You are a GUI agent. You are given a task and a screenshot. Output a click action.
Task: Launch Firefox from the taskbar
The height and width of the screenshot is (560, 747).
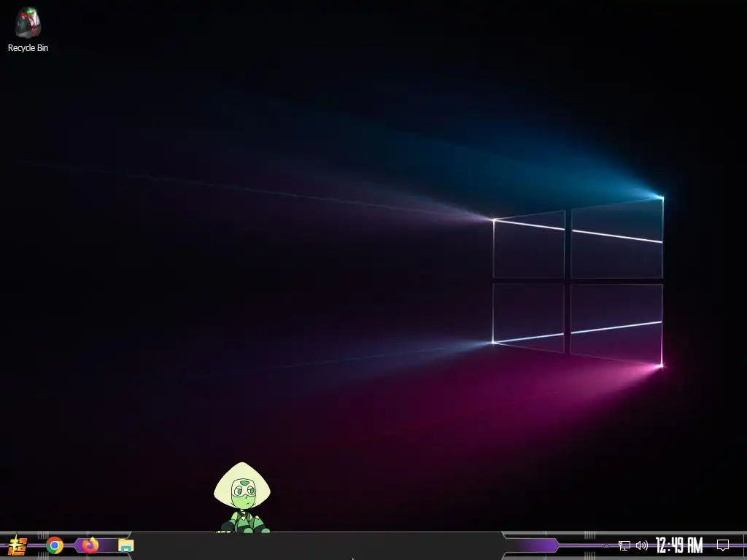coord(90,545)
